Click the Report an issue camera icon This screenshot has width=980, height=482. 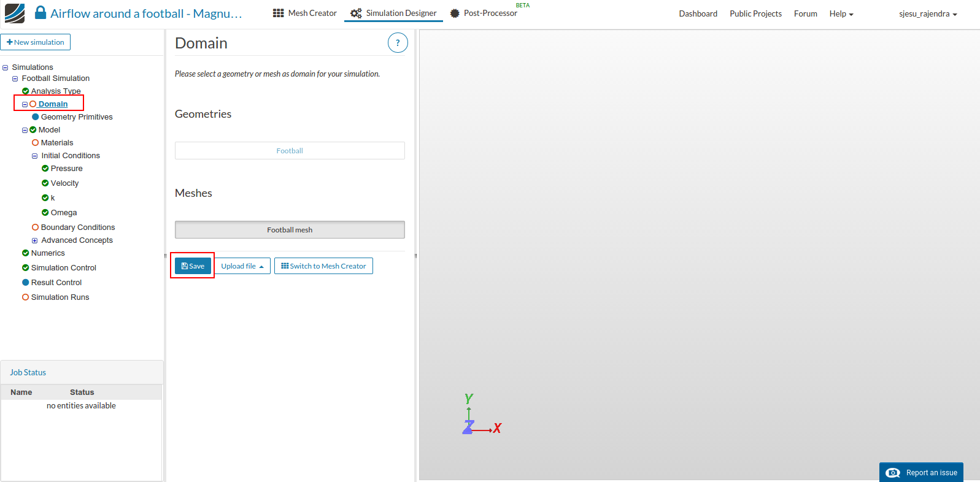point(893,473)
